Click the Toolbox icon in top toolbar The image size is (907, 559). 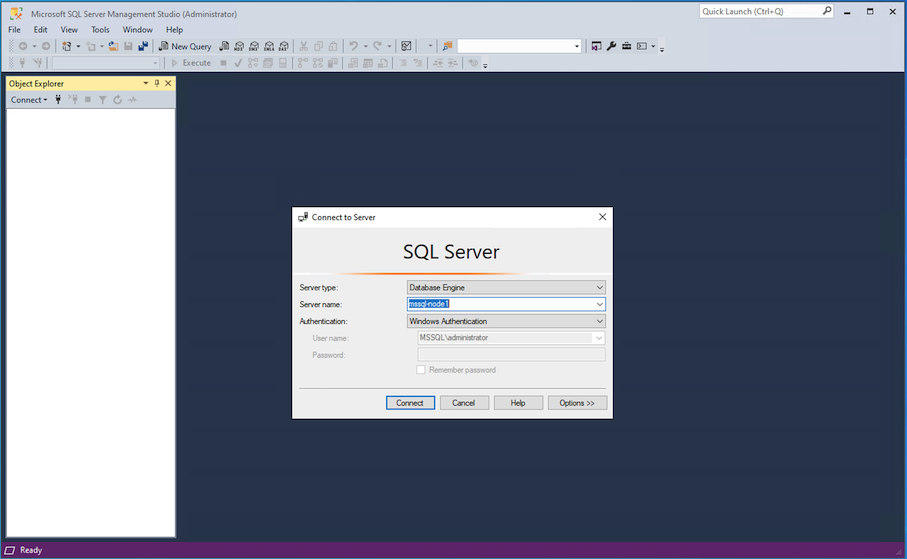click(x=626, y=46)
